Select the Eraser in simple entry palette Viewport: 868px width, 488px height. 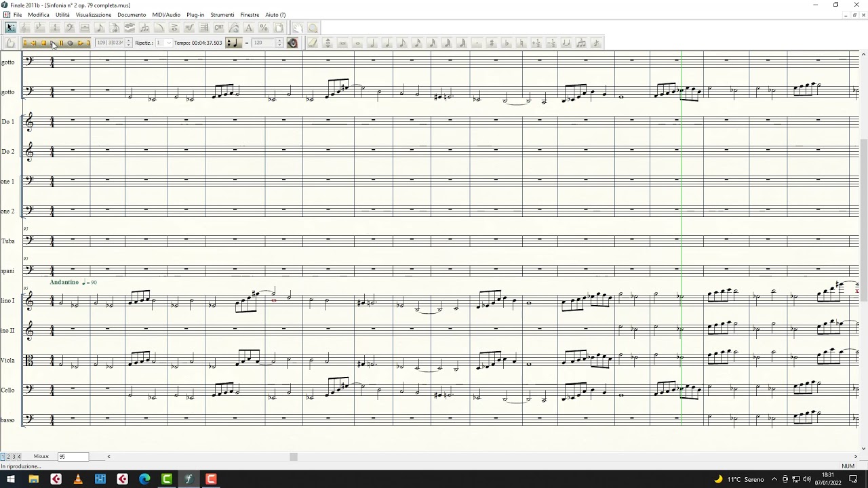pyautogui.click(x=313, y=43)
